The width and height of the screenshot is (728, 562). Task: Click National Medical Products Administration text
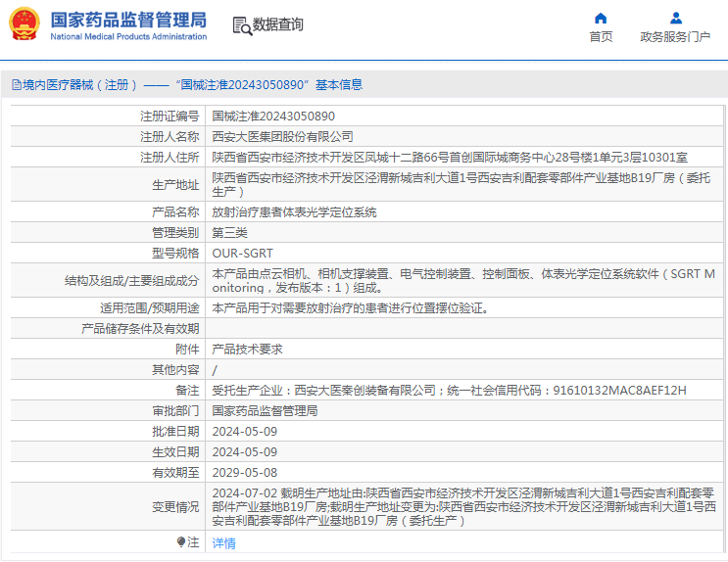click(128, 36)
